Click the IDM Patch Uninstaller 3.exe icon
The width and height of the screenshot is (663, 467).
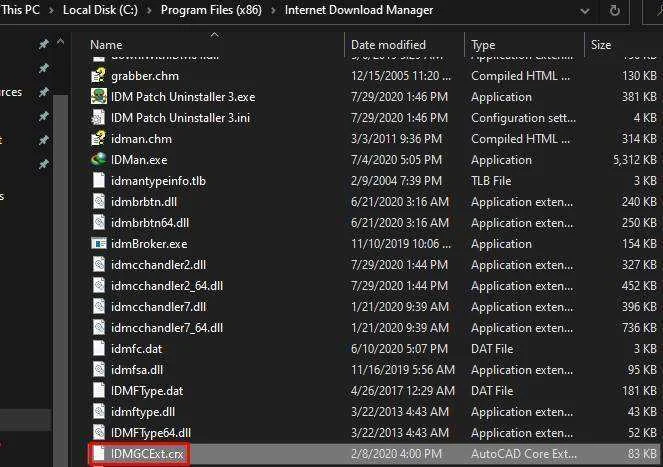(99, 96)
